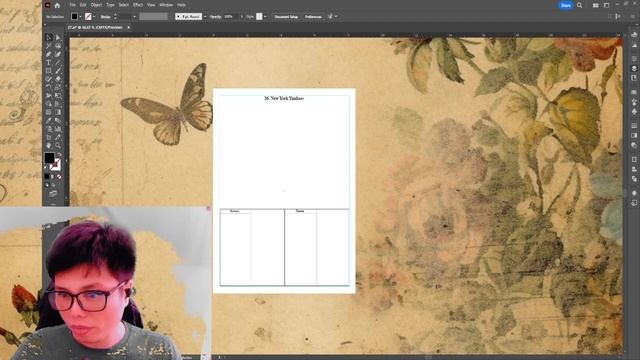
Task: Open the Object menu
Action: click(96, 5)
